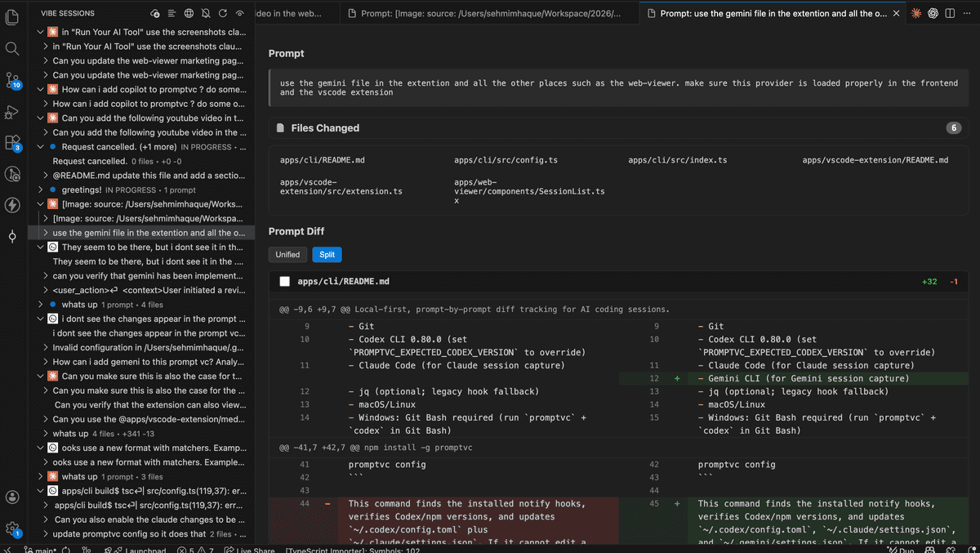The height and width of the screenshot is (553, 980).
Task: Open the ChatGPT icon in the editor toolbar
Action: [933, 13]
